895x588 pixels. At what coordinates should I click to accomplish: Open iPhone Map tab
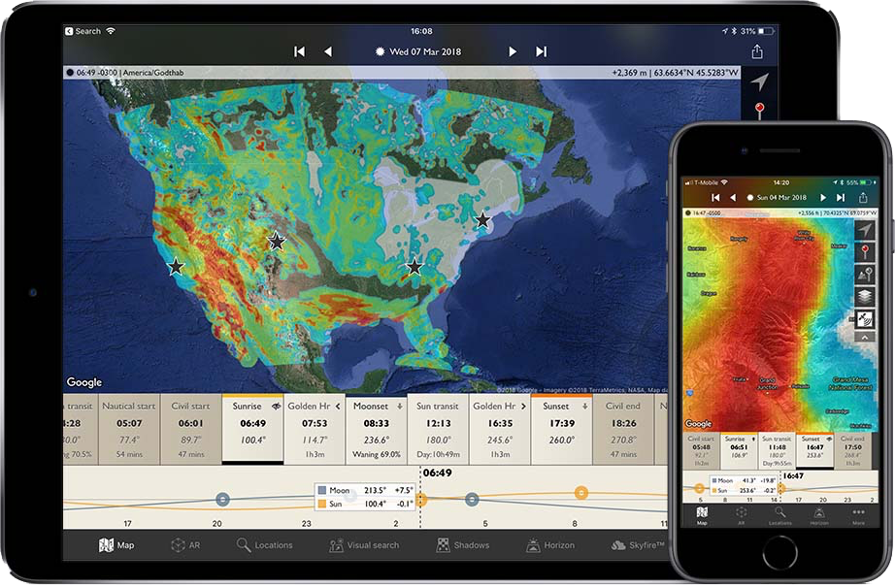click(x=702, y=515)
